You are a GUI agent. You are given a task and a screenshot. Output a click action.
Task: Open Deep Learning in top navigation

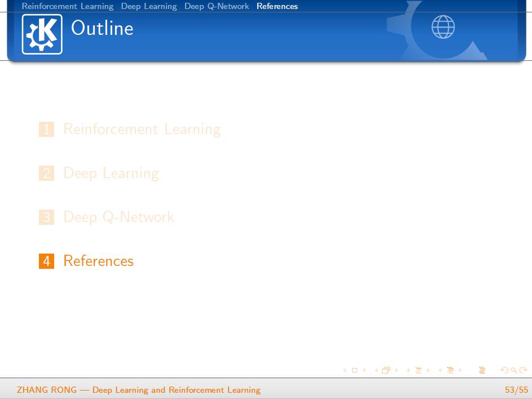149,6
